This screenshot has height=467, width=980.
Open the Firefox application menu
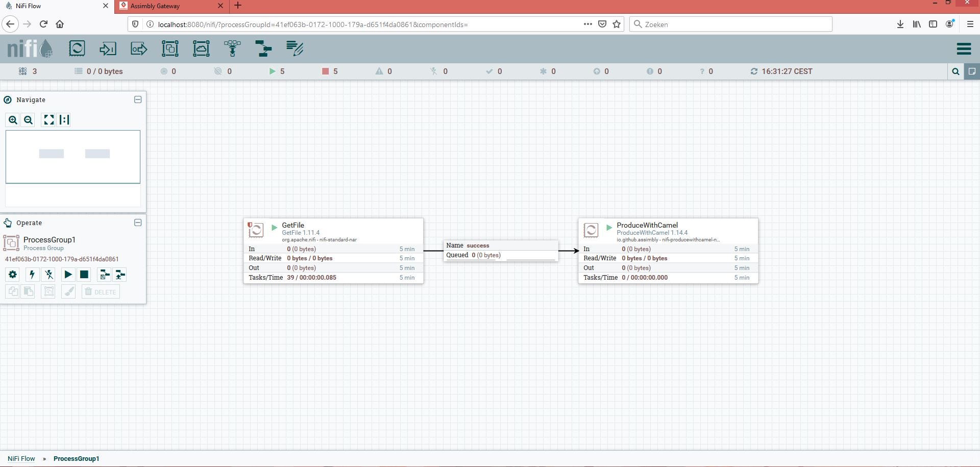coord(970,24)
